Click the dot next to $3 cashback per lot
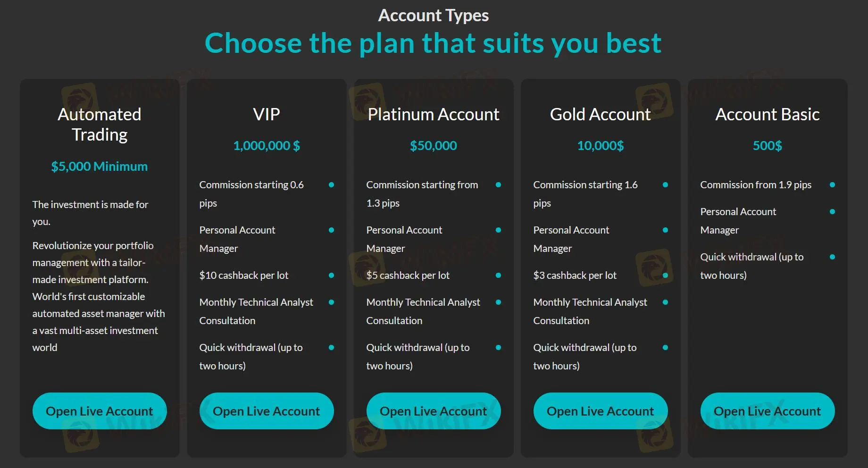Viewport: 868px width, 468px height. (x=666, y=276)
